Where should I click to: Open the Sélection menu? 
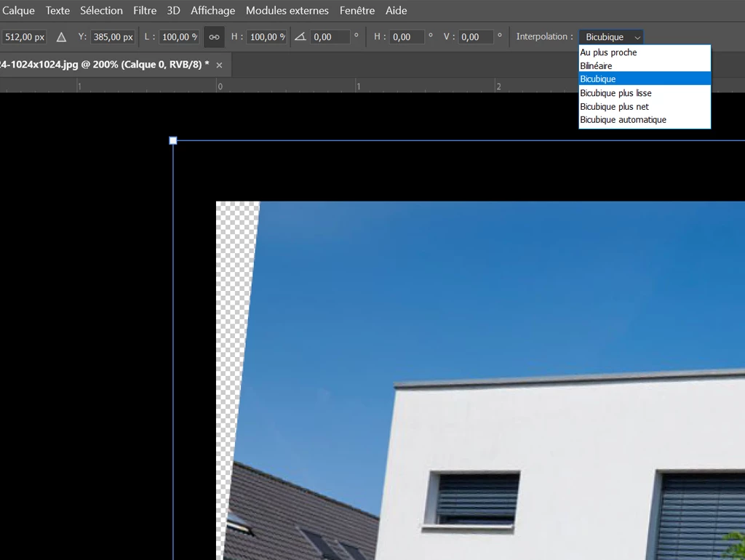[x=101, y=10]
